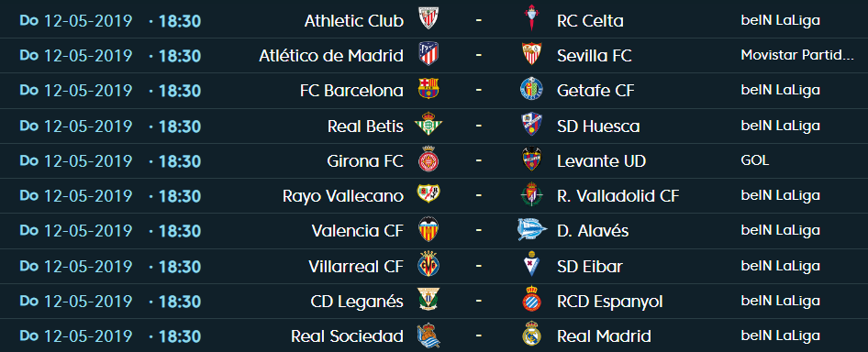Click the RCD Espanyol crest

click(531, 300)
